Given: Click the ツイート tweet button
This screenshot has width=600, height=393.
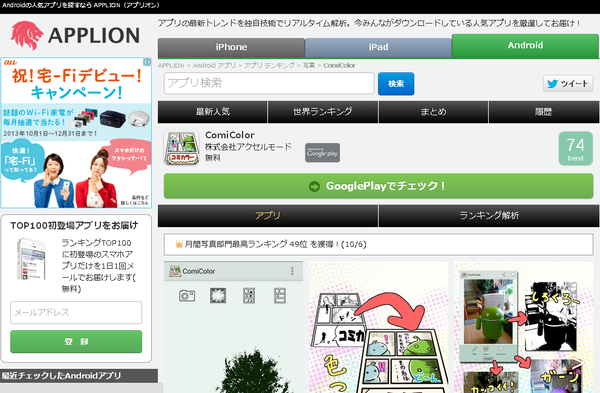Looking at the screenshot, I should coord(568,83).
